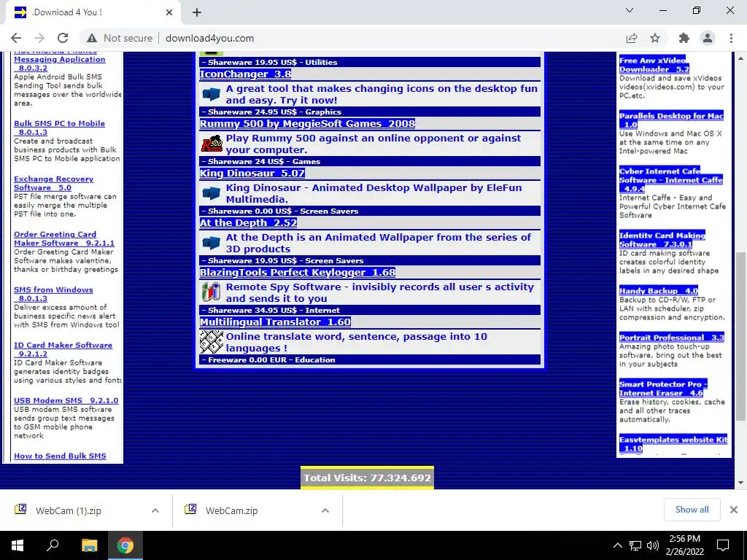
Task: Open the At the Depth 2.52 link
Action: pos(248,222)
